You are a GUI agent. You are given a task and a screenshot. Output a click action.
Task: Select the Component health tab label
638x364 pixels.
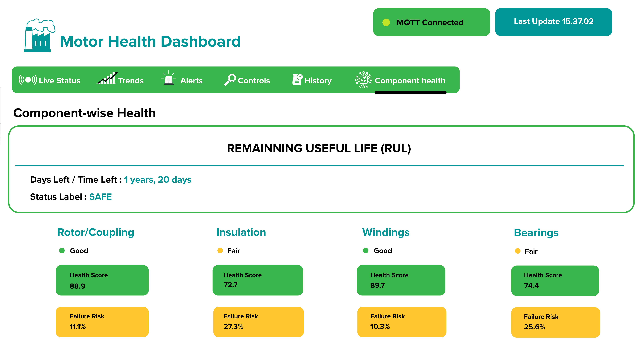pos(410,81)
